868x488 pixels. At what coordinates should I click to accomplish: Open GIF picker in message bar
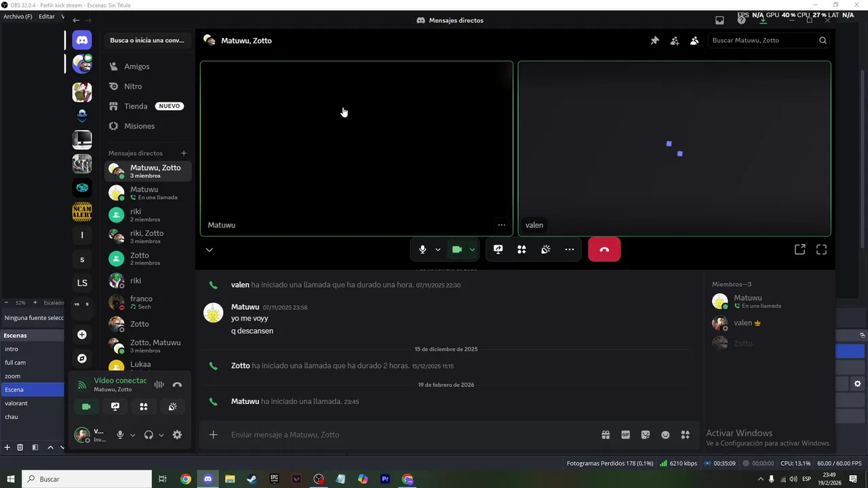tap(625, 435)
